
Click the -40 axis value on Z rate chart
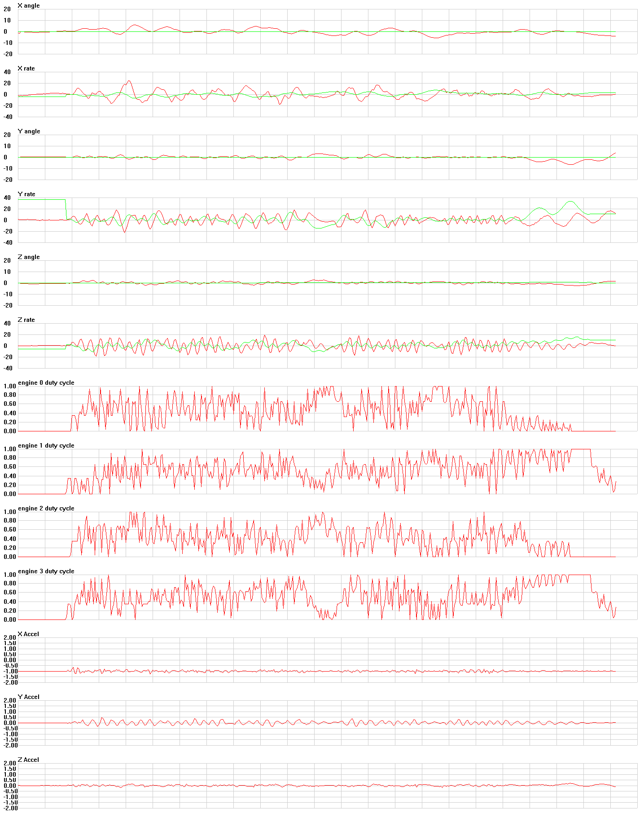(x=7, y=368)
